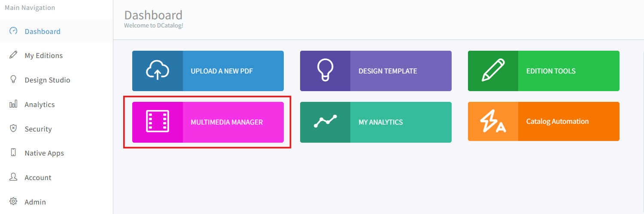Click the My Editions pencil icon
Screen dimensions: 644x214
(x=13, y=55)
